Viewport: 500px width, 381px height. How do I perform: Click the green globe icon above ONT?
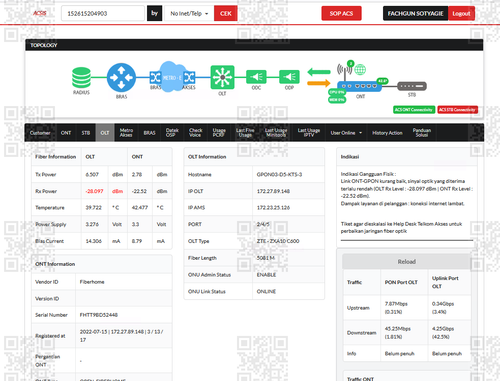tap(360, 70)
